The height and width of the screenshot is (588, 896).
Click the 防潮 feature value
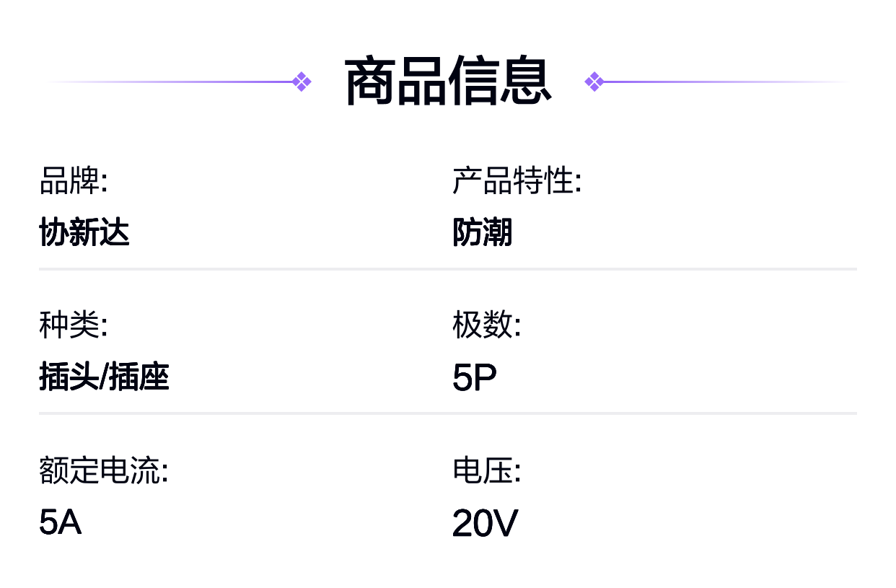coord(483,233)
